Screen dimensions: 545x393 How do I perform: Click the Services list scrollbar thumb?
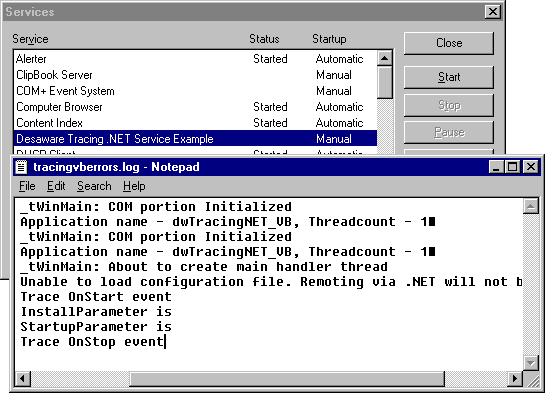click(x=384, y=83)
